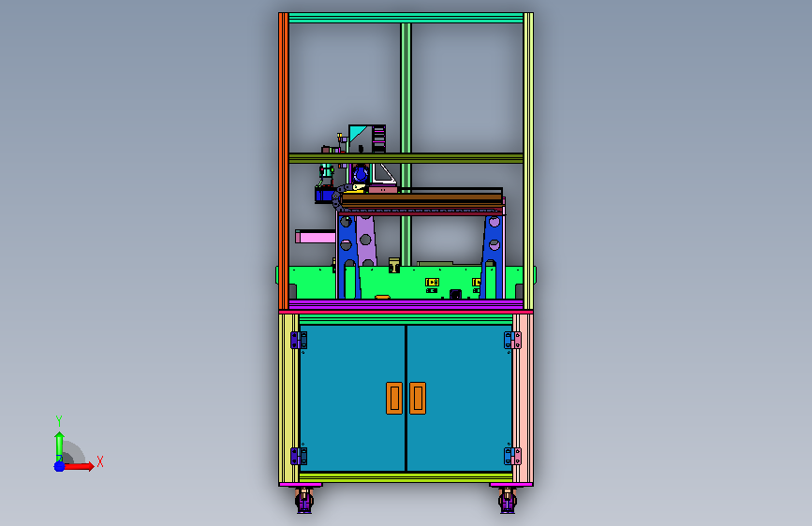Image resolution: width=812 pixels, height=526 pixels.
Task: Select the left caster foot under the cabinet
Action: (304, 501)
